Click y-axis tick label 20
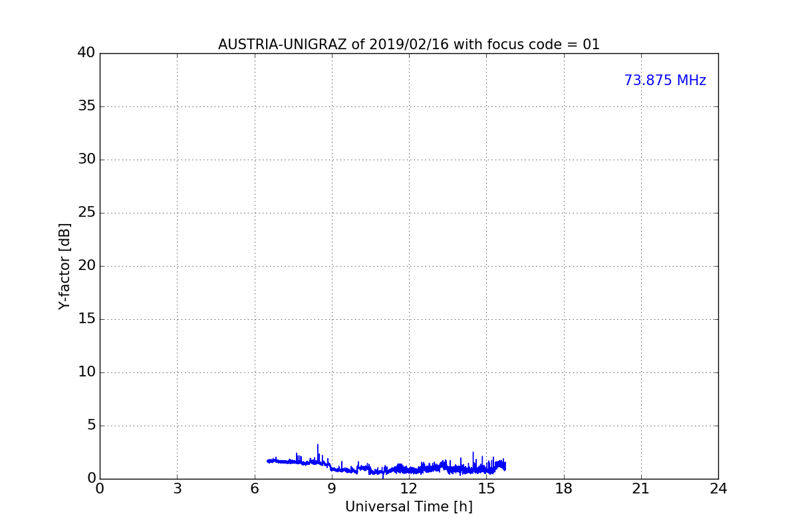The width and height of the screenshot is (798, 532). 86,266
